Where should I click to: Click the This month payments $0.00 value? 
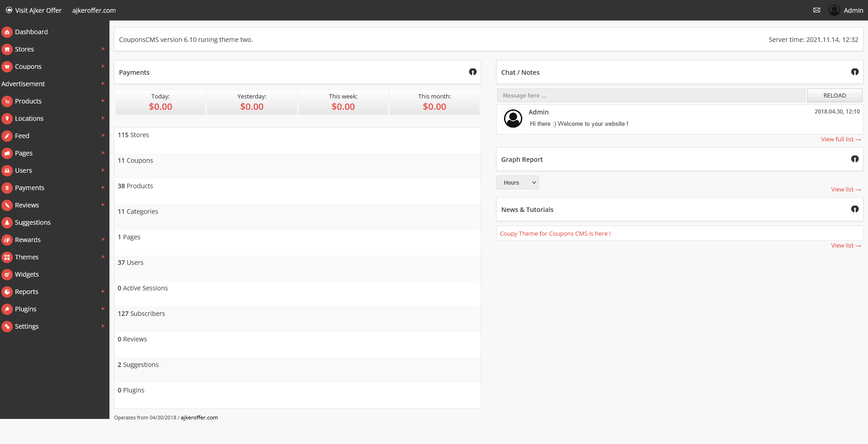(x=435, y=107)
